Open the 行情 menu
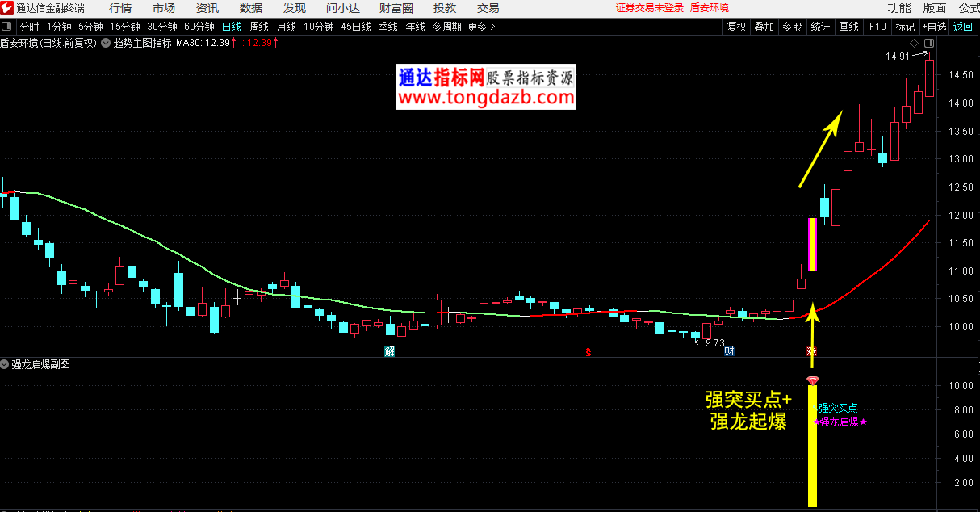980x512 pixels. click(120, 8)
